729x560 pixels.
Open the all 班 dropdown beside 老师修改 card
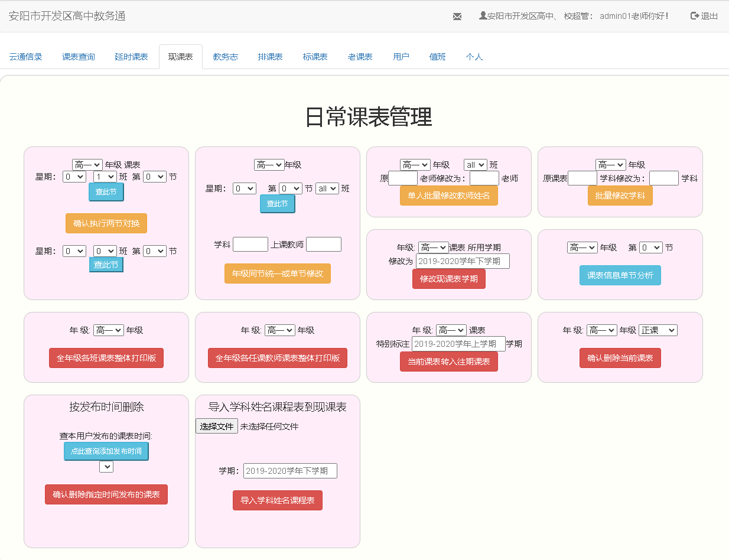pos(475,165)
